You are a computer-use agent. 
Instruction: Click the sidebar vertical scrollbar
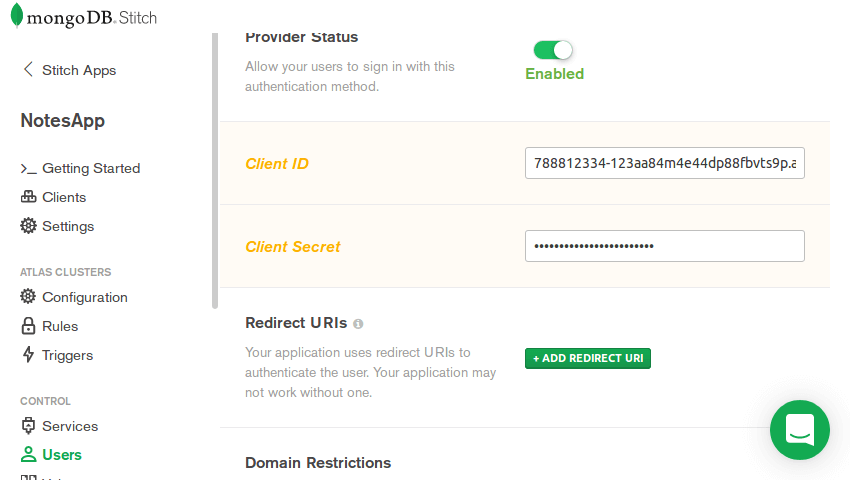pyautogui.click(x=214, y=170)
